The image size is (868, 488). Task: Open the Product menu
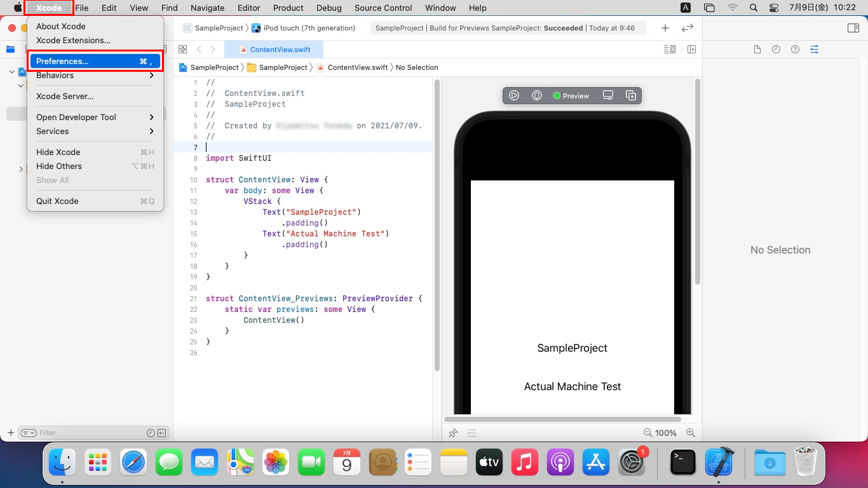click(288, 8)
